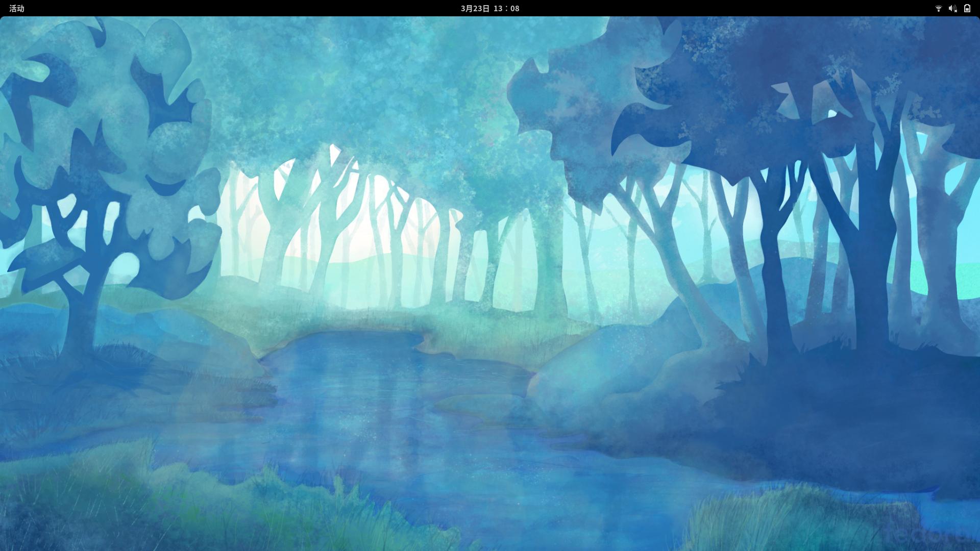Select the date text 3月23日 in panel
Viewport: 980px width, 551px height.
pos(475,8)
